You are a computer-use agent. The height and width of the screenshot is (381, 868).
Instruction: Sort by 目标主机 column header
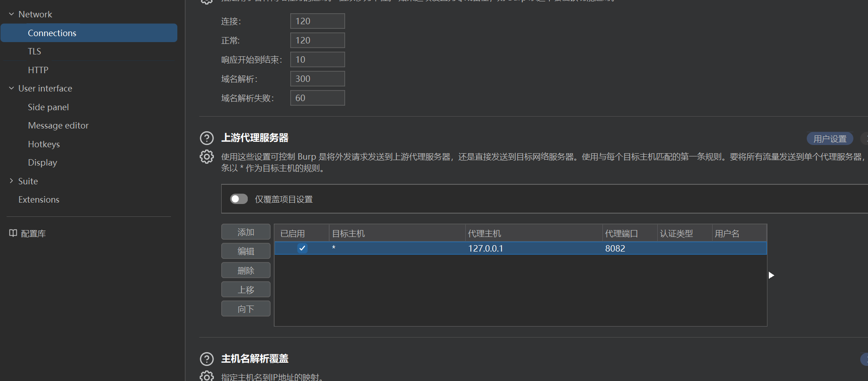point(397,233)
